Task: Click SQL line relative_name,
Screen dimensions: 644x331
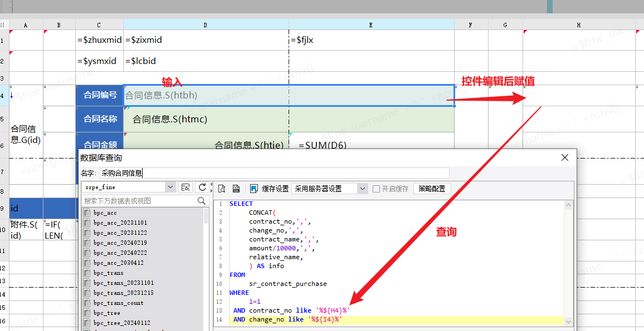Action: 276,257
